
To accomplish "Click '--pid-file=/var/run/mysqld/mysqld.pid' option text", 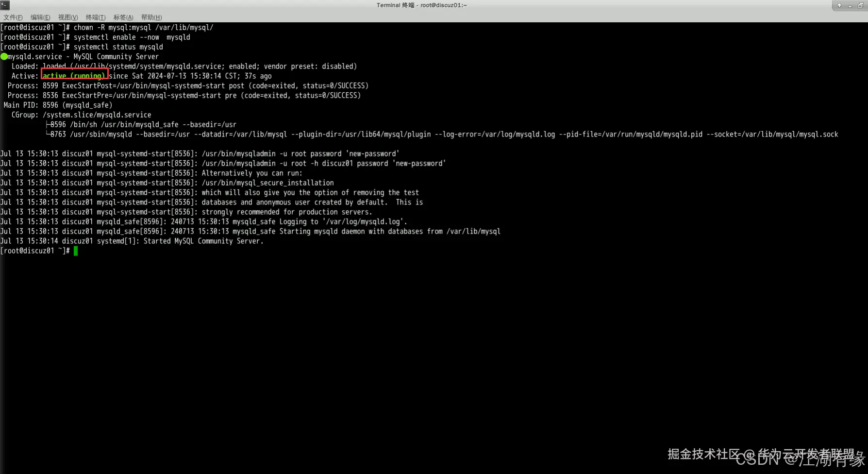I will tap(631, 135).
